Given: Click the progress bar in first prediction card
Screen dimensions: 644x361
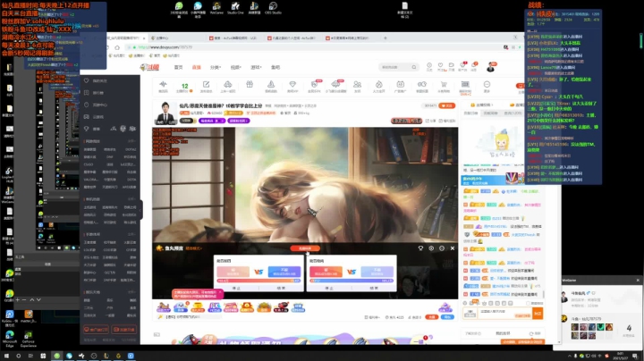Looking at the screenshot, I should (x=258, y=281).
